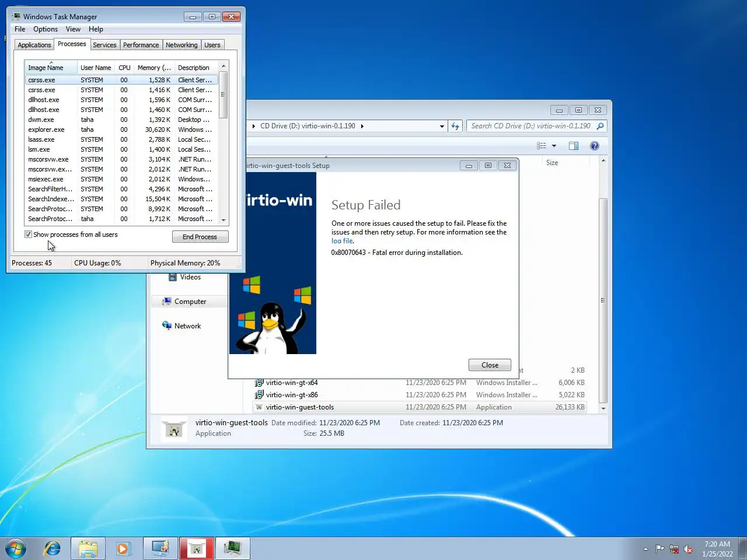Toggle the Explorer preview pane icon
Image resolution: width=747 pixels, height=560 pixels.
[x=574, y=146]
